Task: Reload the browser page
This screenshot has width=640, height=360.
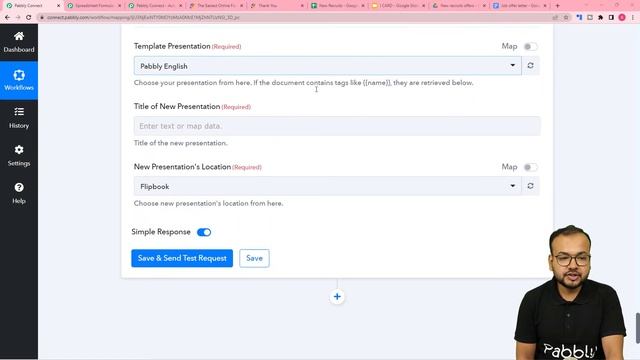Action: [x=29, y=18]
